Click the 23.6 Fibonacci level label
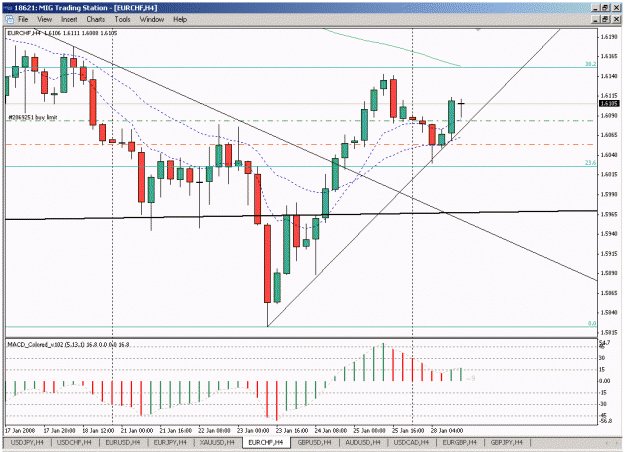The height and width of the screenshot is (452, 625). tap(590, 163)
